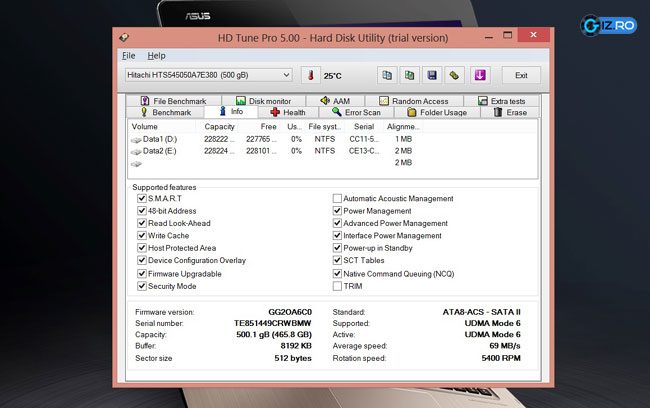Click the CE13-C serial cell
650x408 pixels.
click(x=364, y=151)
